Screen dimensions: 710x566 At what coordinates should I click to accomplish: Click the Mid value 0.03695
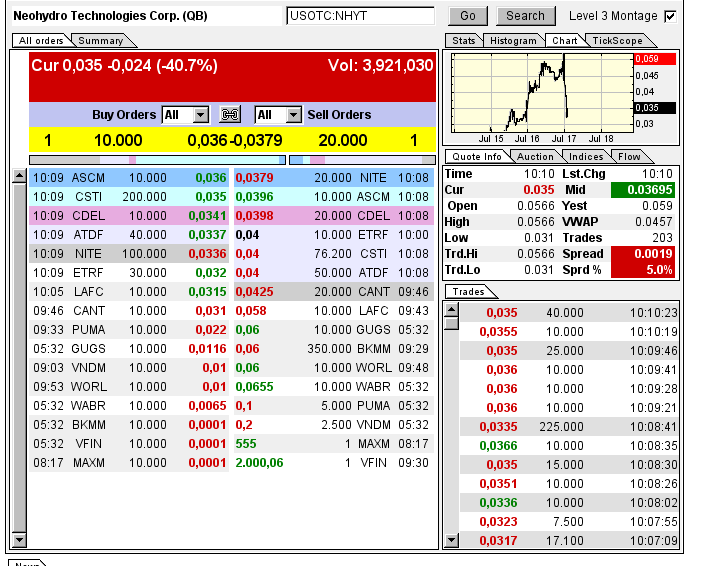[x=643, y=190]
